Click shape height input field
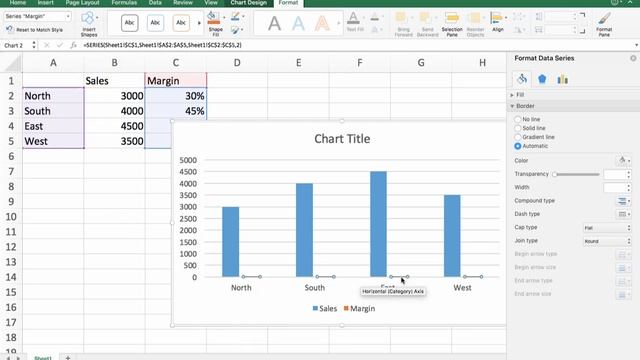Image resolution: width=640 pixels, height=360 pixels. point(558,17)
